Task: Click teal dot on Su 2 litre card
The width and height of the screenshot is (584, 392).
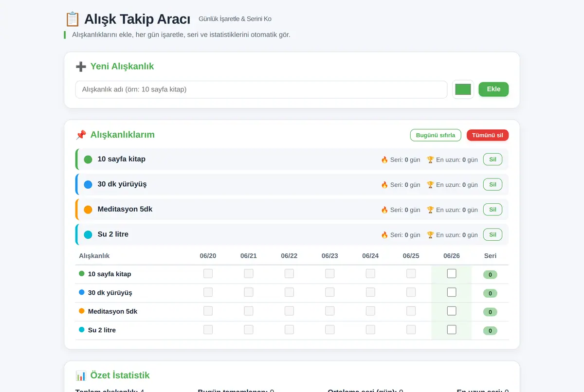Action: 88,234
